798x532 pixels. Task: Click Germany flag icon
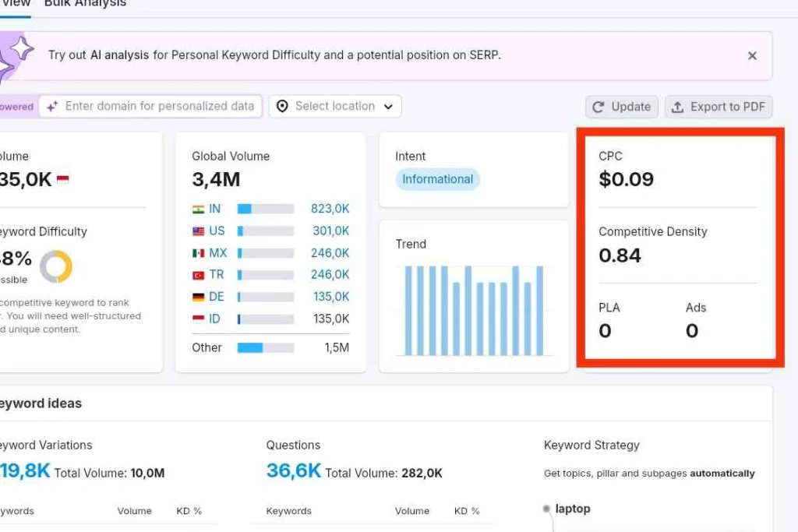[x=199, y=297]
